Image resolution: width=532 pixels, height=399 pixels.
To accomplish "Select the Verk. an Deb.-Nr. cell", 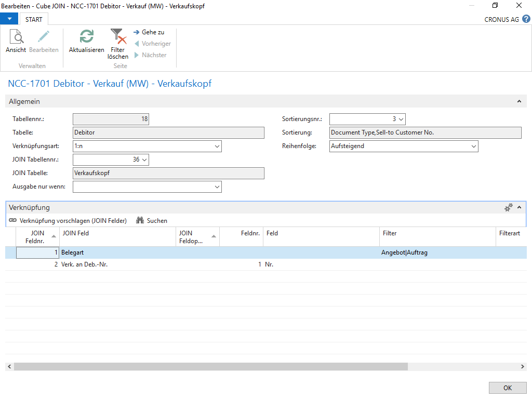I will tap(118, 264).
